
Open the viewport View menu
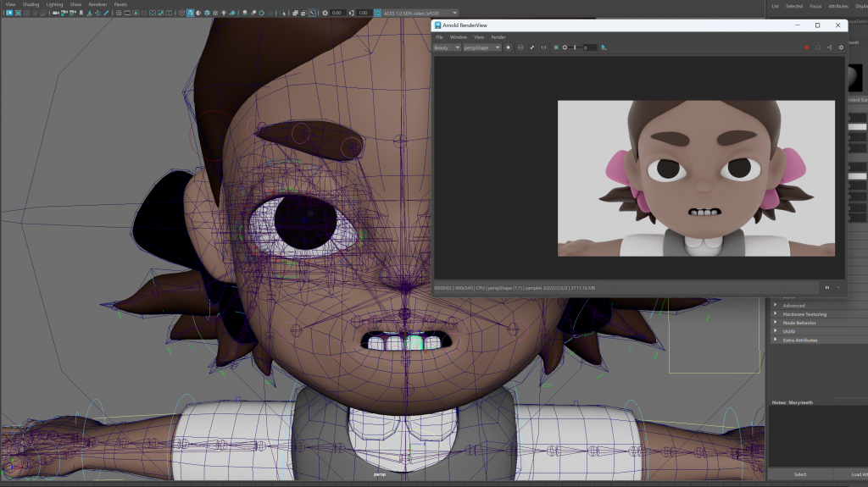10,4
